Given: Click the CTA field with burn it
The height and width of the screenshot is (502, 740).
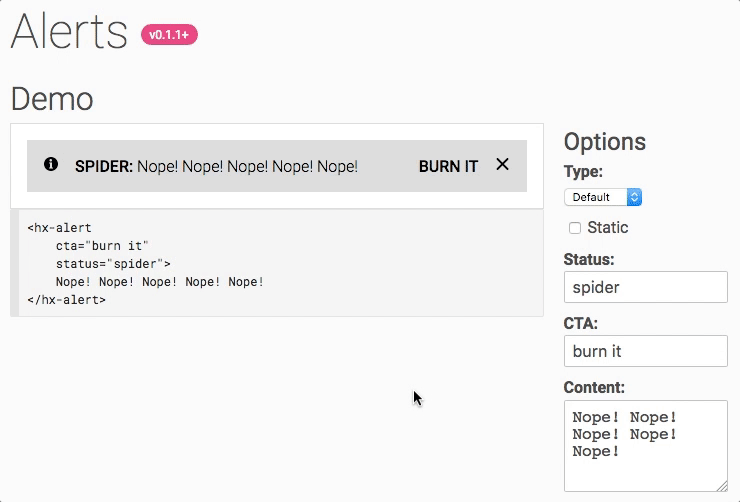Looking at the screenshot, I should coord(645,351).
